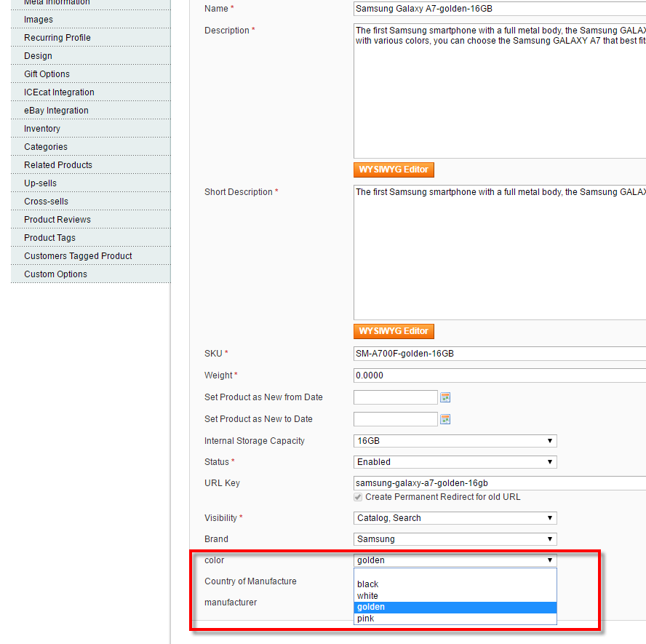Uncheck Create Permanent Redirect for old URL
Screen dimensions: 646x644
(358, 496)
